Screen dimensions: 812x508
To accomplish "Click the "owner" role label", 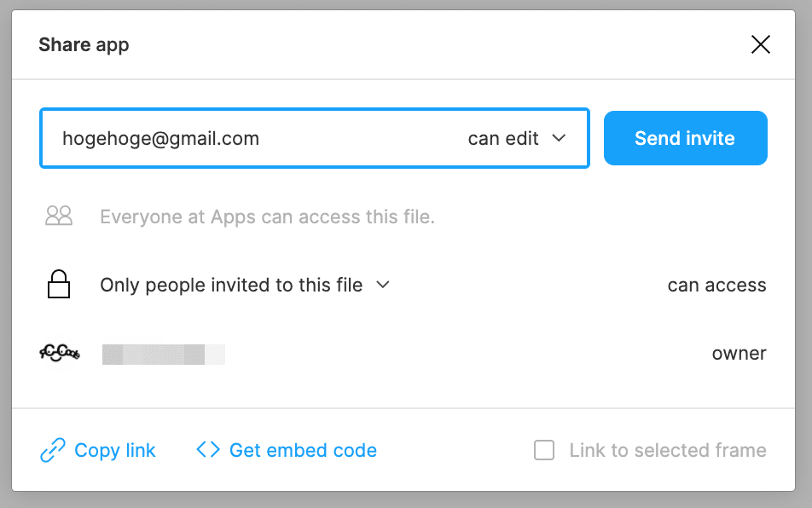I will (739, 353).
